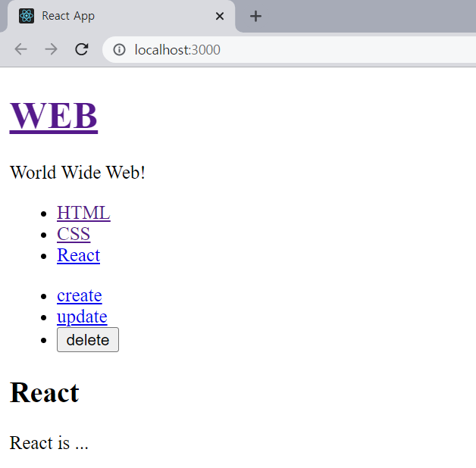Open a new browser tab
This screenshot has height=468, width=476.
pos(255,16)
